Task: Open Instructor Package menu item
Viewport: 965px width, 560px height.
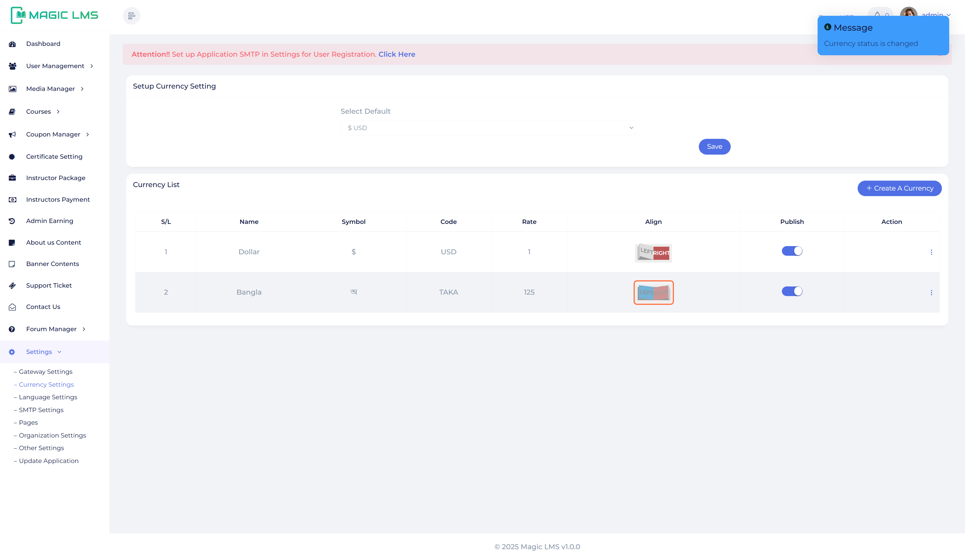Action: [x=56, y=178]
